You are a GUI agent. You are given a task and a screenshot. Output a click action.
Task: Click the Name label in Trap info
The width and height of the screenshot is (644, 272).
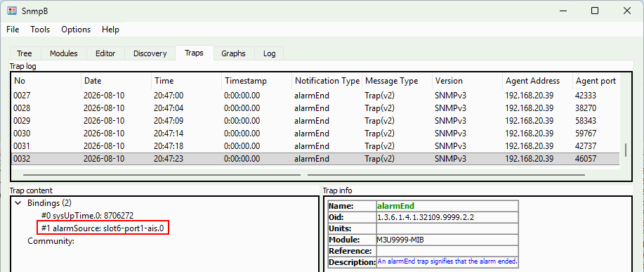[341, 206]
